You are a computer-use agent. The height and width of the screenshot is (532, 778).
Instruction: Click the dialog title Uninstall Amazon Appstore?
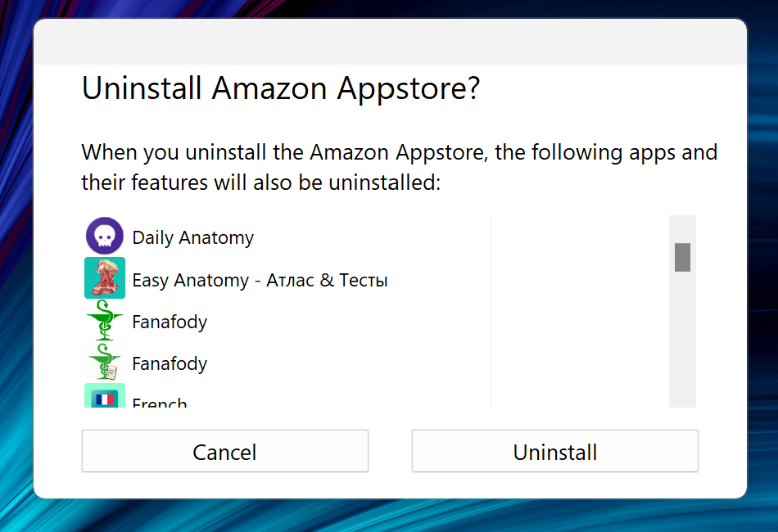(281, 88)
